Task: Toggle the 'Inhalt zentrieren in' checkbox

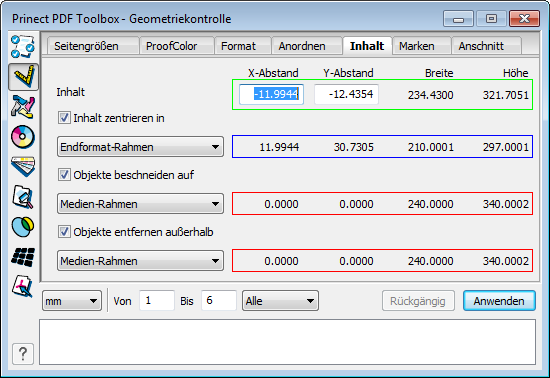Action: [x=64, y=117]
